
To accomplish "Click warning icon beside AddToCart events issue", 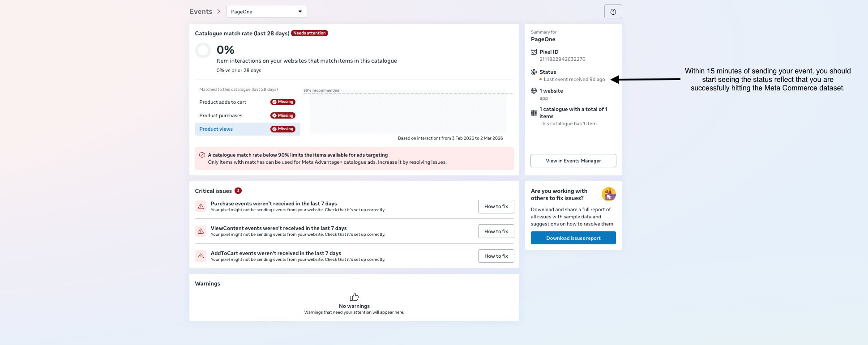I will coord(201,256).
